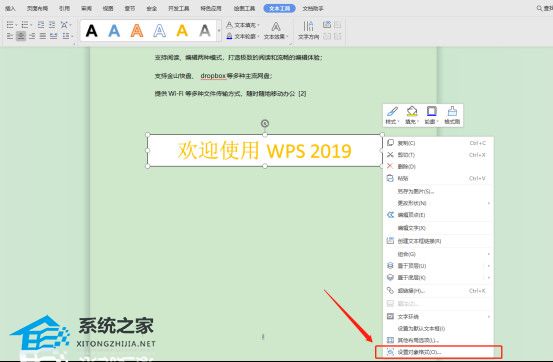Click the 轮廓 outline icon in mini toolbar

click(431, 115)
